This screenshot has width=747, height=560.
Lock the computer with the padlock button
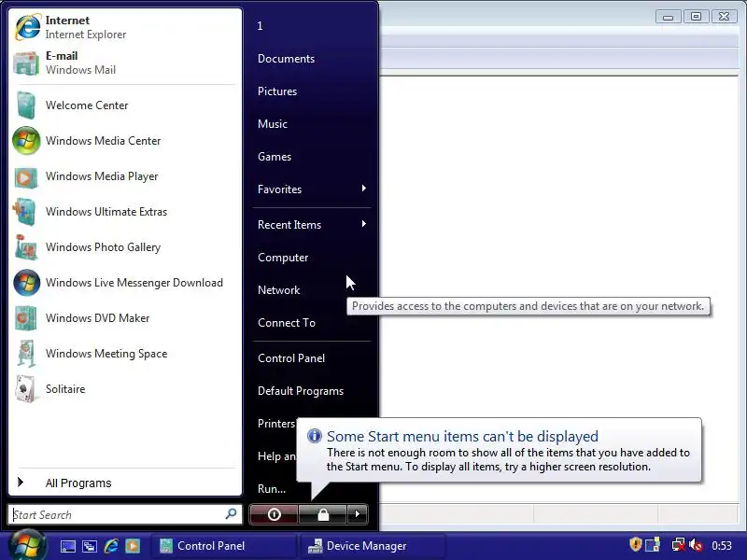(x=322, y=514)
